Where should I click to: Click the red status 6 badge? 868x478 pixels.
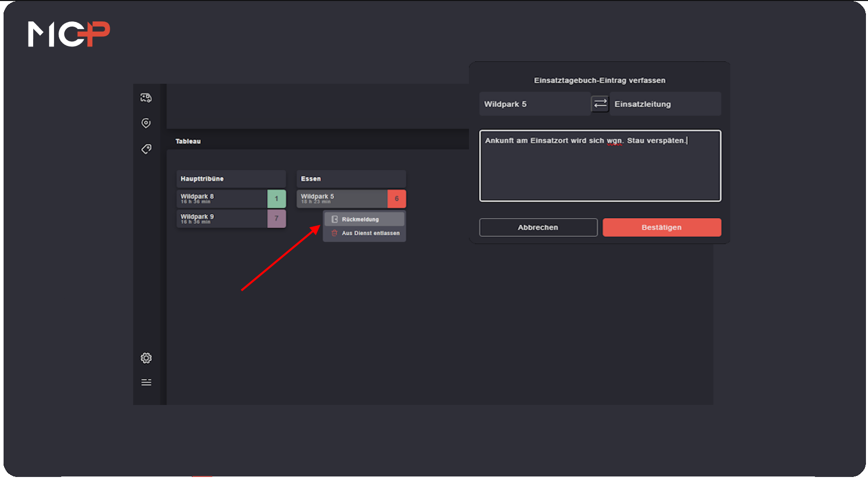click(396, 199)
